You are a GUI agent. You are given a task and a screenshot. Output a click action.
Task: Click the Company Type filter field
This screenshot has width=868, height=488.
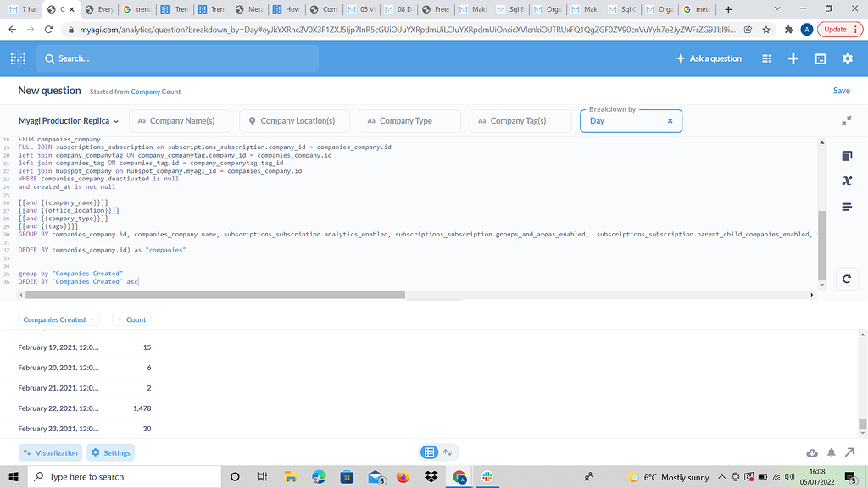coord(409,121)
